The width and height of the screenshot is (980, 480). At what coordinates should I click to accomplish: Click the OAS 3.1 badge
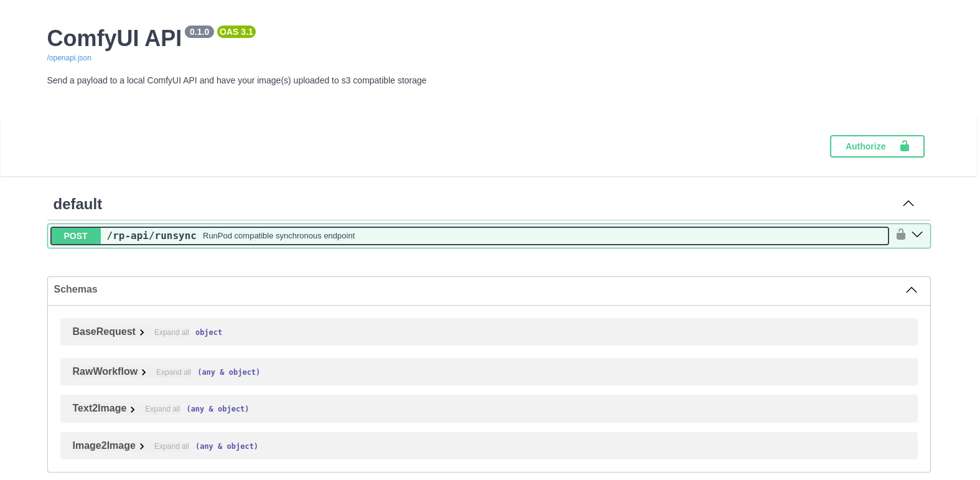[x=236, y=32]
